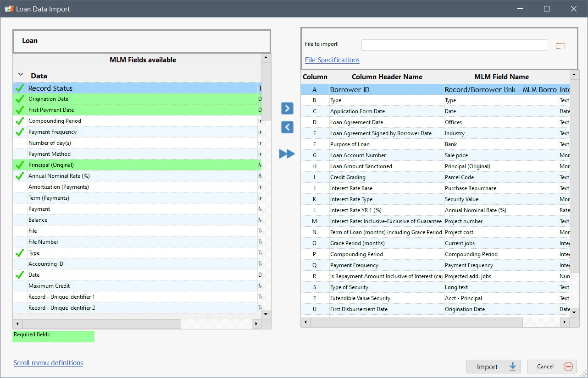Click the green checkmark beside Type in left list
This screenshot has height=378, width=588.
(20, 253)
